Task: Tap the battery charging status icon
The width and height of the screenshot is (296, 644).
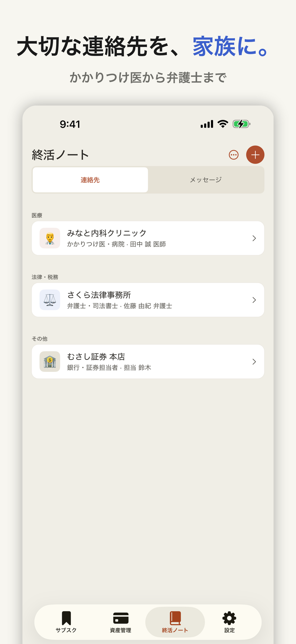Action: (x=241, y=124)
